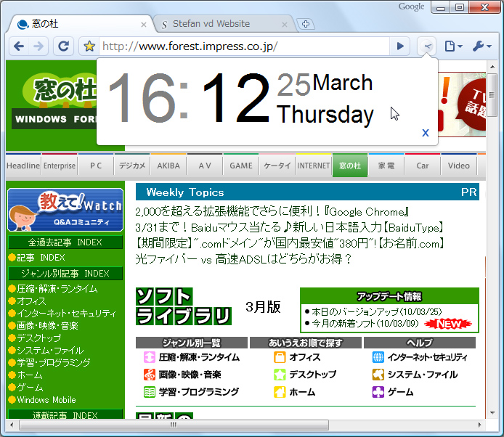Image resolution: width=504 pixels, height=437 pixels.
Task: Click the vertical scrollbar up arrow
Action: 492,67
